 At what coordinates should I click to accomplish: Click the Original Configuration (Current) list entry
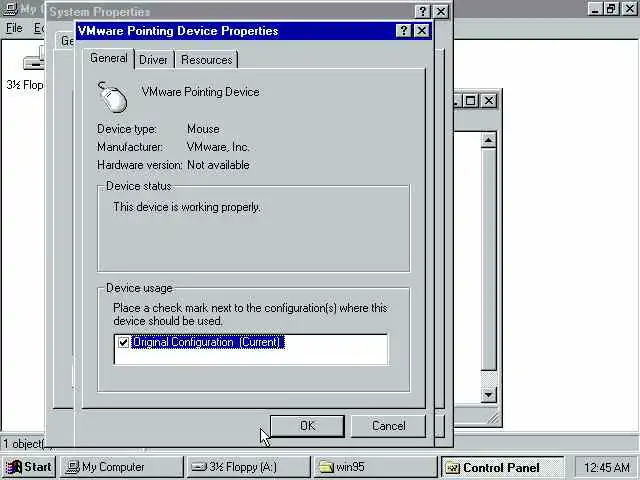click(x=207, y=342)
